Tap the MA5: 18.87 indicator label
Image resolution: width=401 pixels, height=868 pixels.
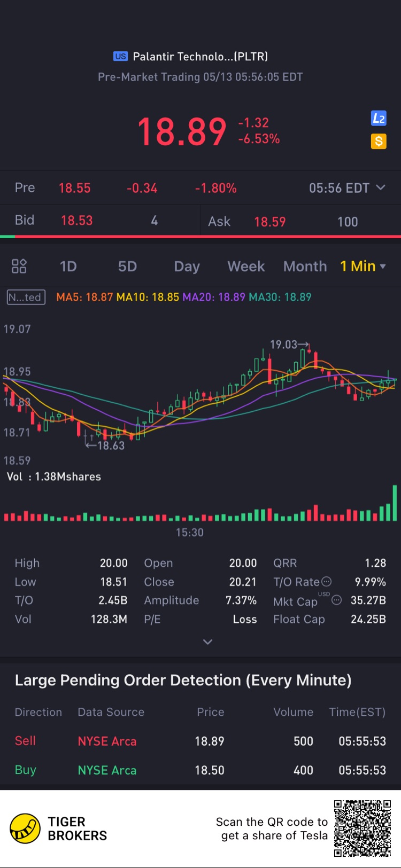coord(84,297)
